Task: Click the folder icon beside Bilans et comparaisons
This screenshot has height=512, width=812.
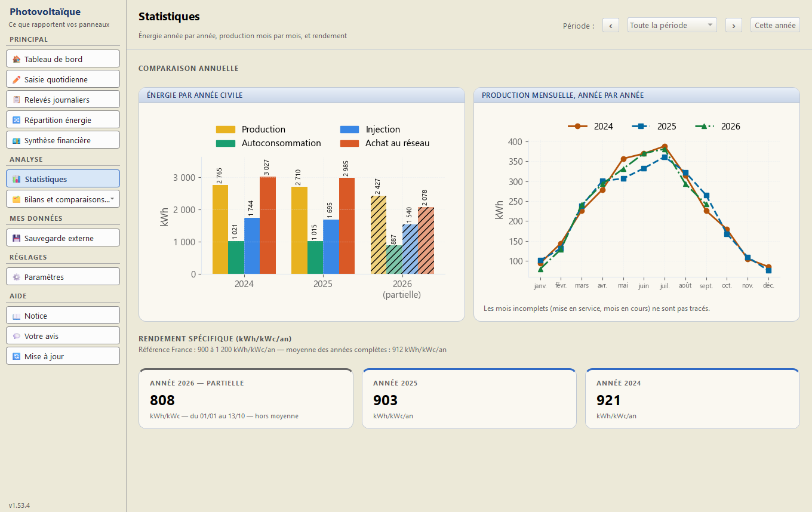Action: pos(16,199)
